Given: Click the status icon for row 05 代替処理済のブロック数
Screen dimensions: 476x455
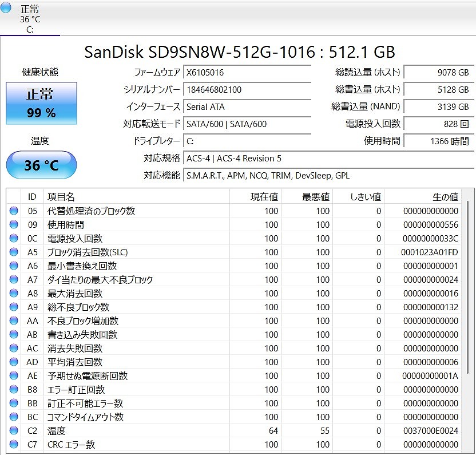Looking at the screenshot, I should (x=14, y=211).
